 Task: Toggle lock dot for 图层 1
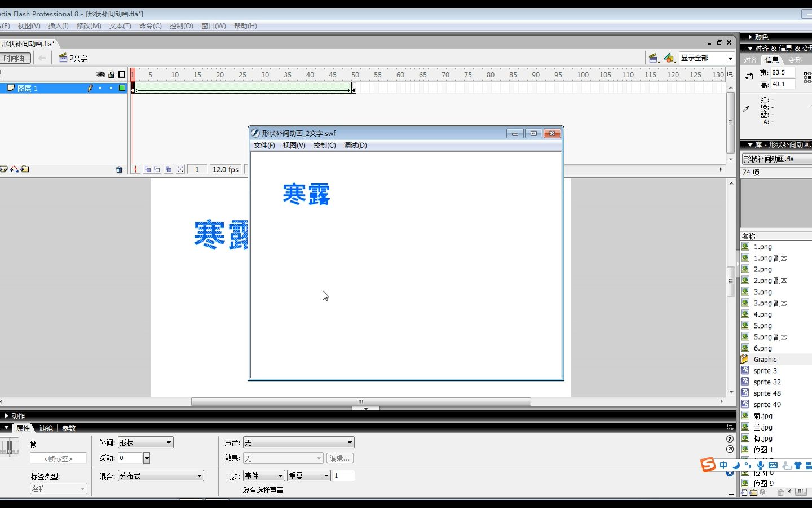pos(111,88)
